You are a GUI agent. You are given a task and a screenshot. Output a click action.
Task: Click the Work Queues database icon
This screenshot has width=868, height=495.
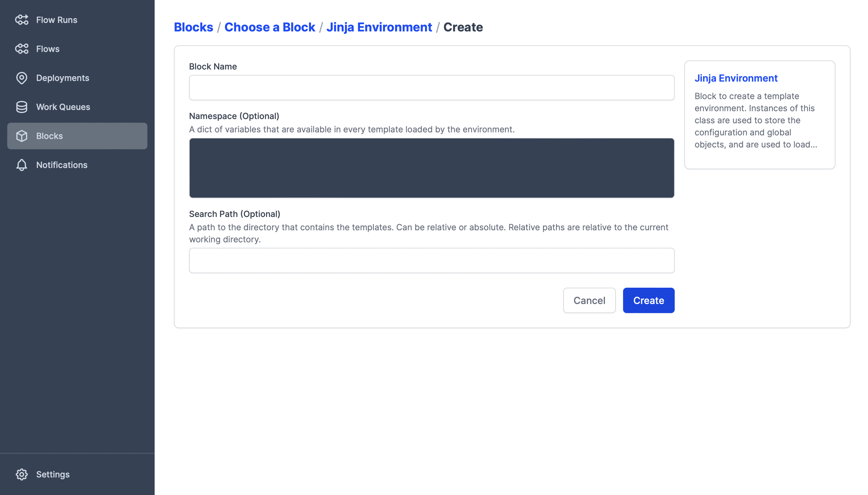point(22,107)
